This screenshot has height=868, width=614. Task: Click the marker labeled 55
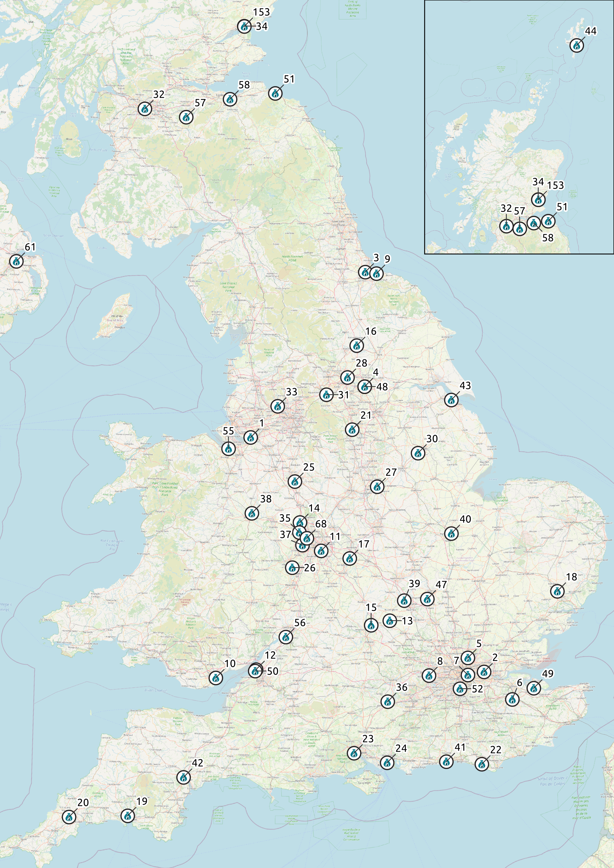click(228, 449)
